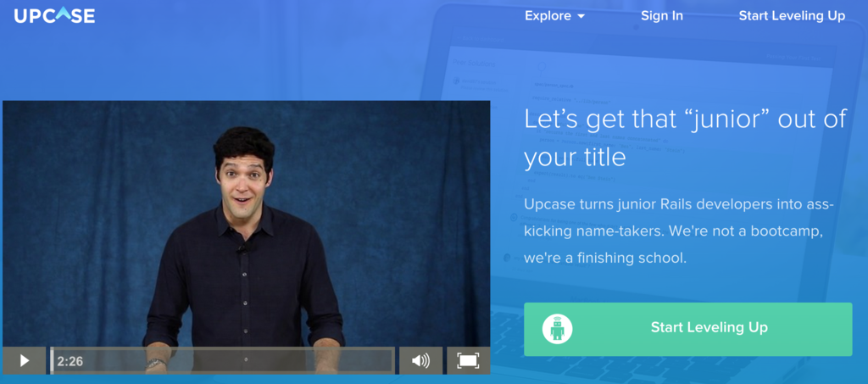The image size is (868, 384).
Task: Click the robot icon on green button
Action: pos(558,329)
